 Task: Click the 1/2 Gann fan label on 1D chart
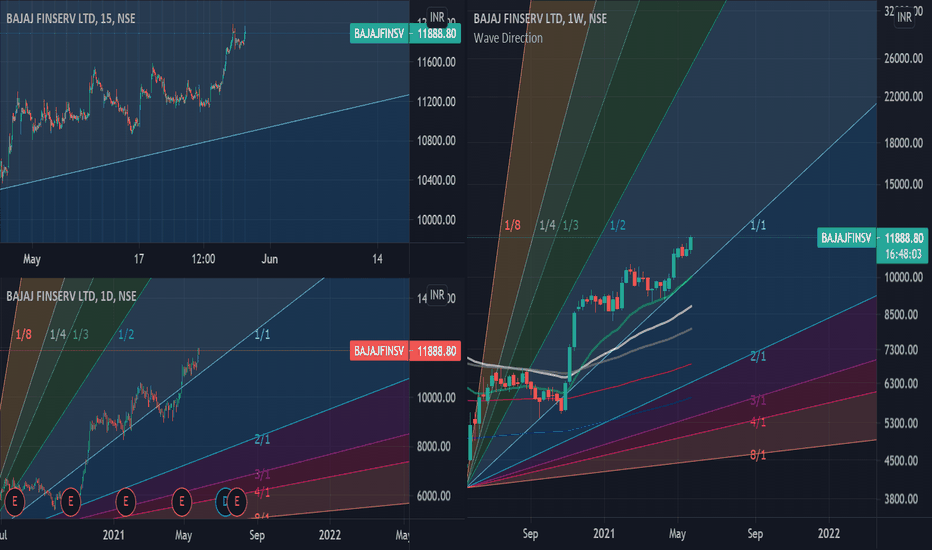126,335
